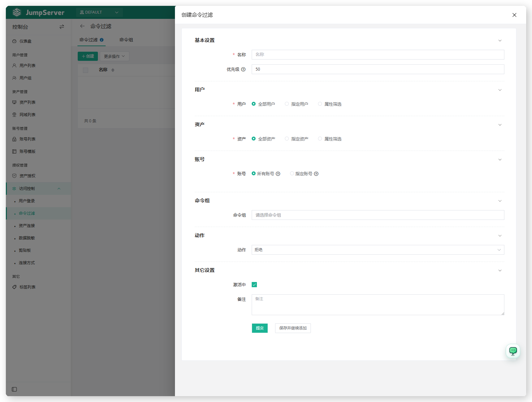Image resolution: width=532 pixels, height=402 pixels.
Task: Open the 动作 dropdown showing 拒绝
Action: click(378, 250)
